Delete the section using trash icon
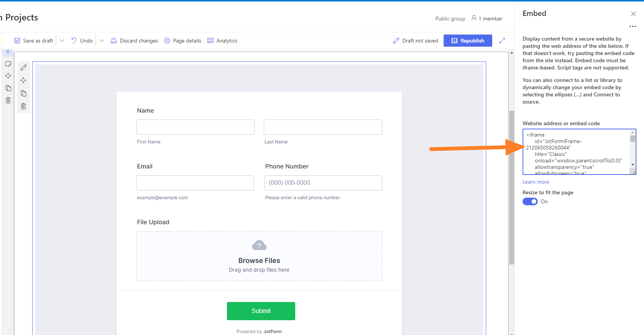644x335 pixels. pyautogui.click(x=8, y=100)
